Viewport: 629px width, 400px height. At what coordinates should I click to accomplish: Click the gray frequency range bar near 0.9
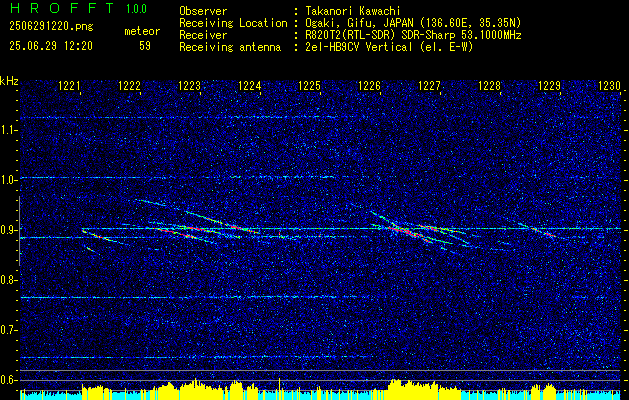[x=19, y=231]
